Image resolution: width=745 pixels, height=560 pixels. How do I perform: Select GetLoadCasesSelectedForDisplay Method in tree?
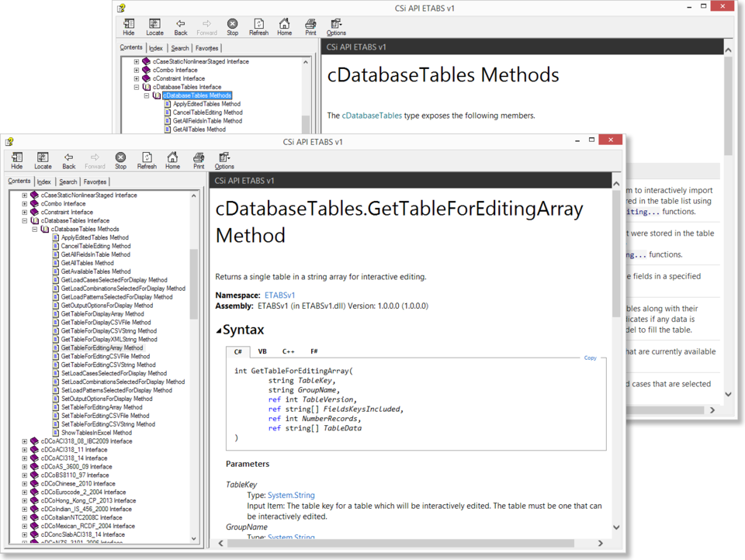click(114, 280)
